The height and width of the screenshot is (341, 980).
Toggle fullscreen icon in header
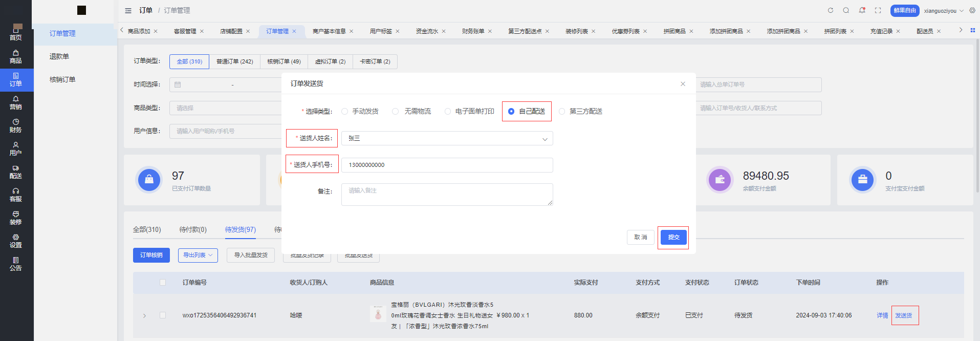pyautogui.click(x=878, y=10)
